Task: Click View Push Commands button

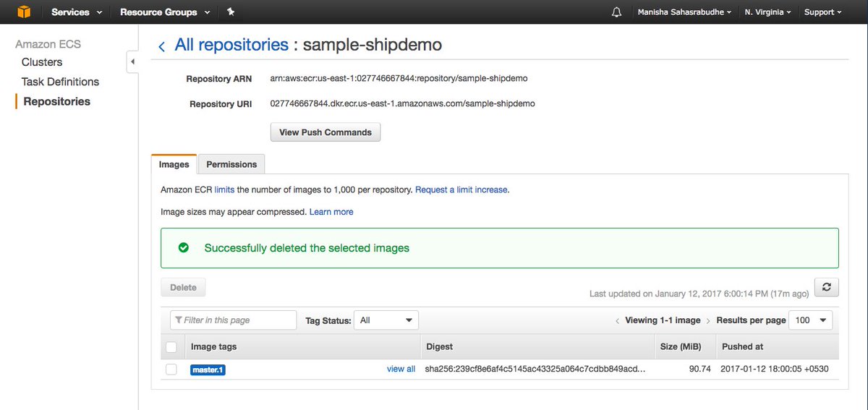Action: tap(325, 132)
